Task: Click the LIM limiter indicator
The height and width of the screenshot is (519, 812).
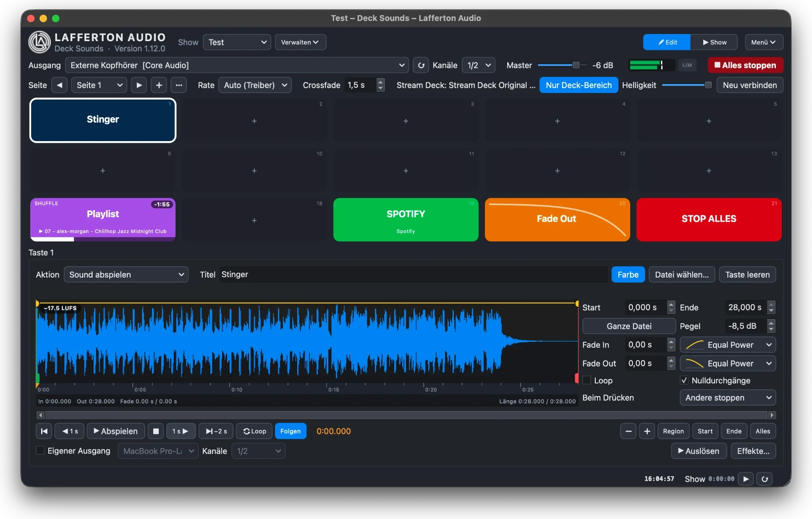Action: (x=687, y=66)
